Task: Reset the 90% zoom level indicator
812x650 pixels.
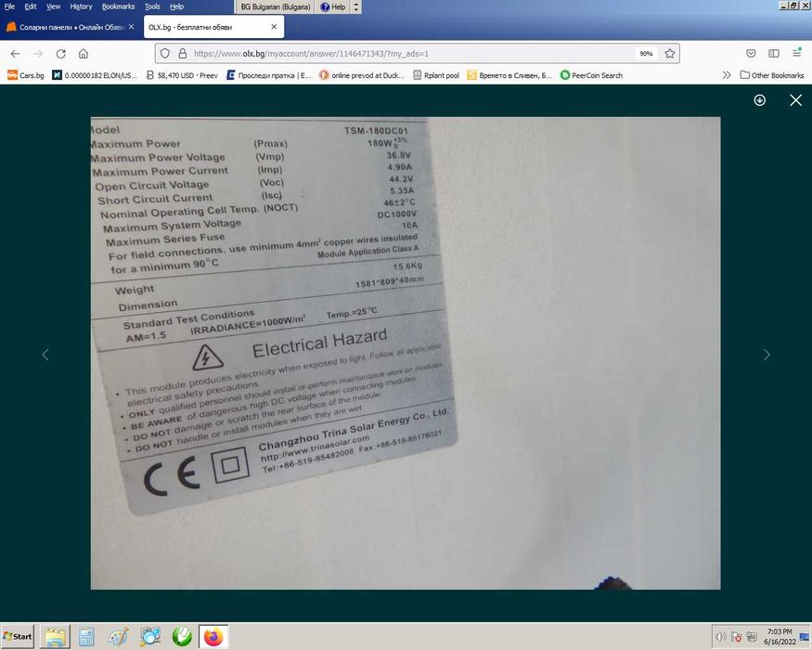Action: (x=646, y=53)
